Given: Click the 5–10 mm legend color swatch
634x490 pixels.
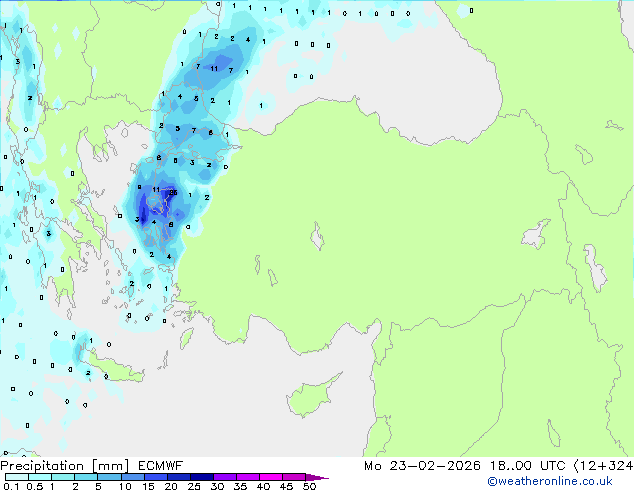Looking at the screenshot, I should [x=109, y=477].
